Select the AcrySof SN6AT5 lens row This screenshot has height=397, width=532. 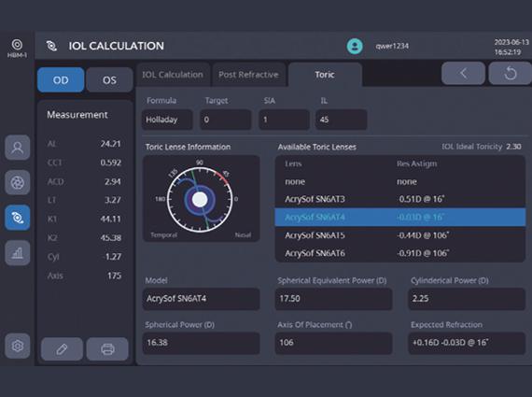click(400, 235)
